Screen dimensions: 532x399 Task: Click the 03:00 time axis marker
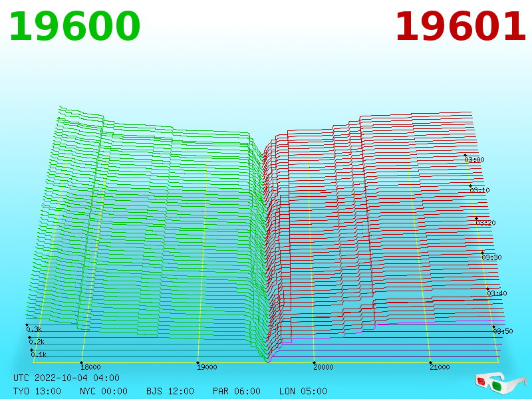474,160
